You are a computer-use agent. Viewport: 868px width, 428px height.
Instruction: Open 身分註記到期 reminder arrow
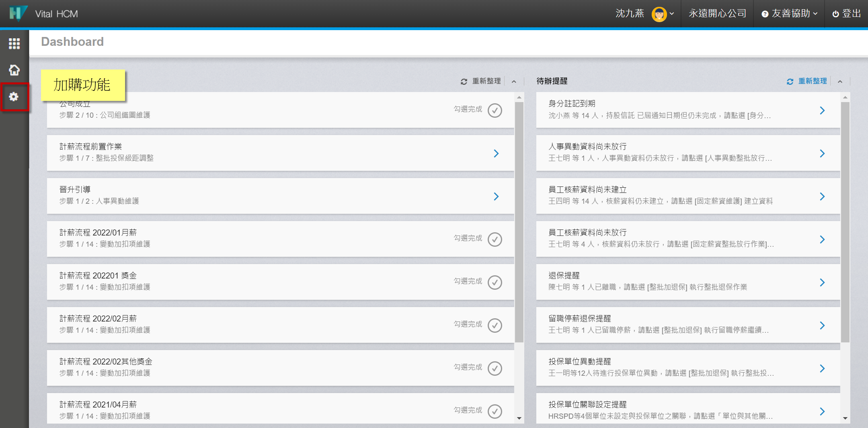pos(822,111)
